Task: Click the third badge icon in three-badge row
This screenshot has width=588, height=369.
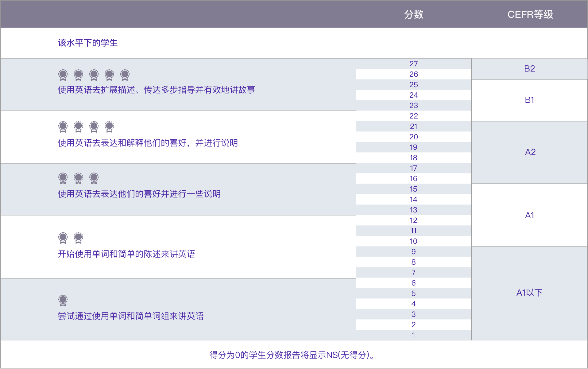Action: pos(94,178)
